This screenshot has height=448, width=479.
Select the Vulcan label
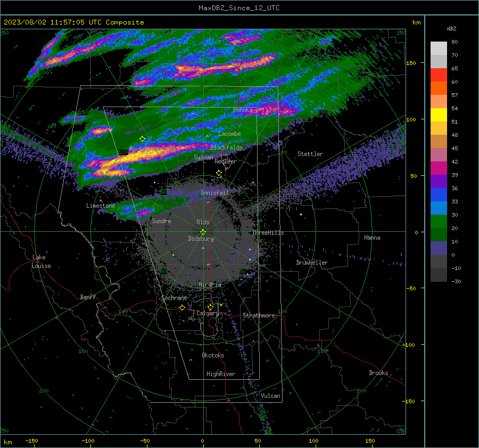click(x=270, y=396)
